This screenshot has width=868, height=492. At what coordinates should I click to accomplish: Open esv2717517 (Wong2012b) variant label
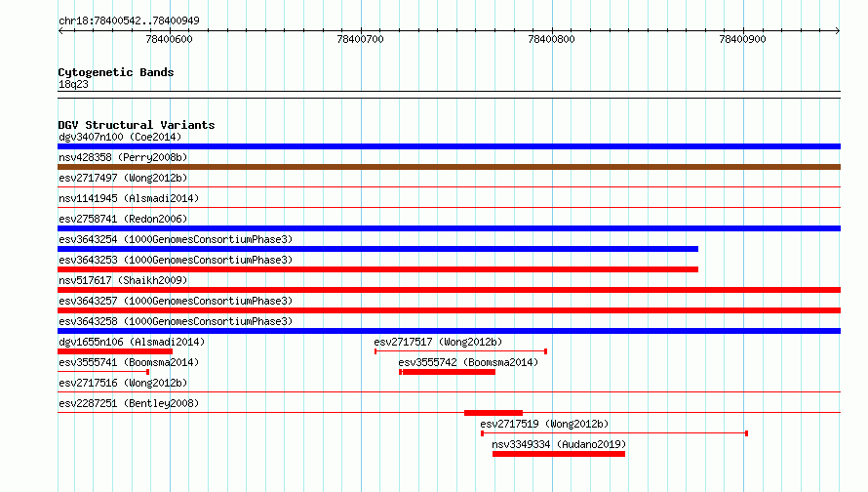click(x=438, y=342)
